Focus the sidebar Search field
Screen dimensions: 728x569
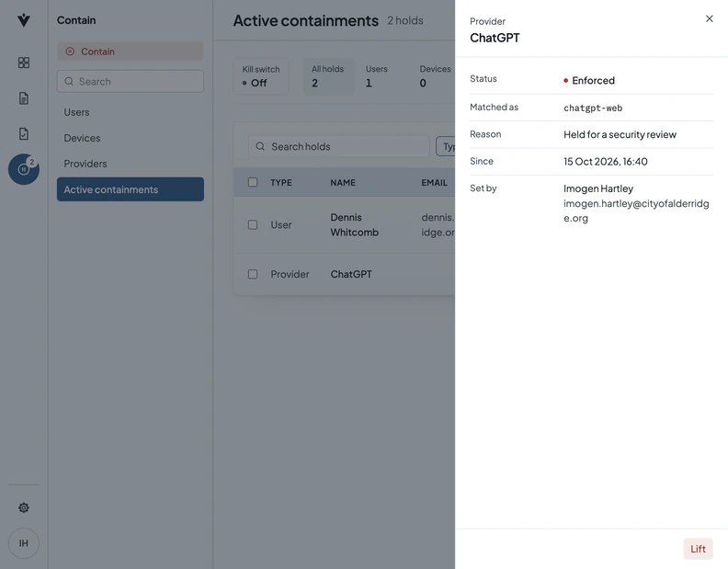130,81
